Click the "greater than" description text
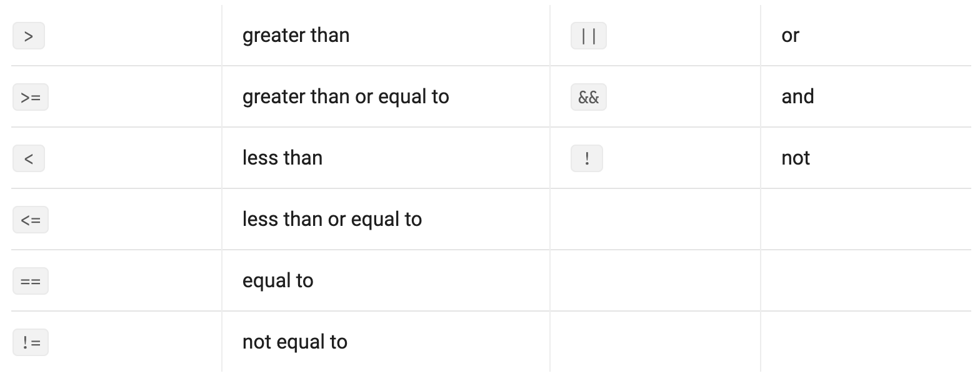This screenshot has height=388, width=980. 296,35
